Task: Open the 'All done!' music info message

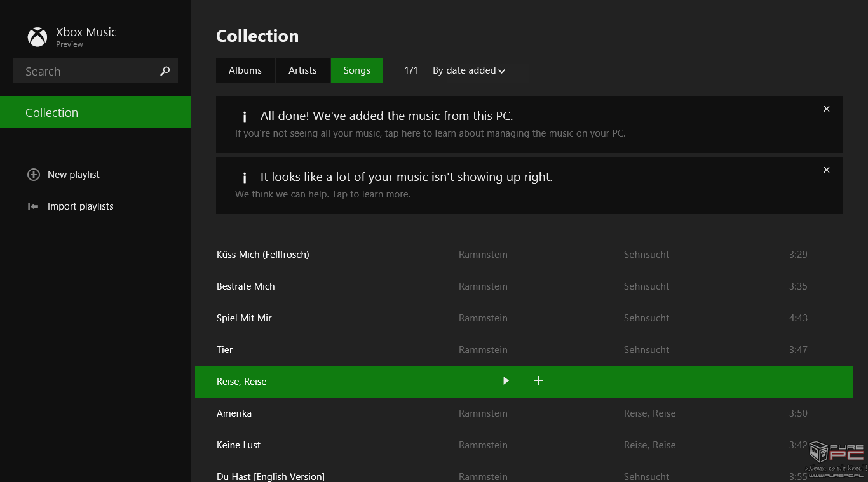Action: [x=529, y=124]
